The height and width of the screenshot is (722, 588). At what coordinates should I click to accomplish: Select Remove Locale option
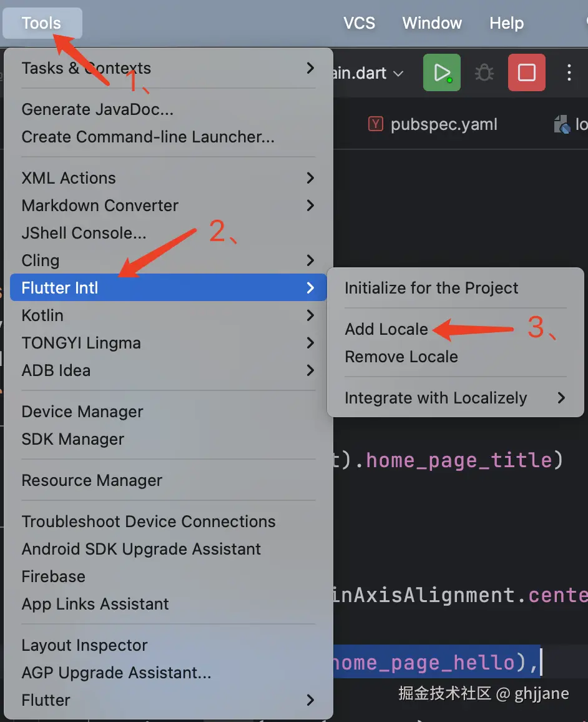(401, 357)
